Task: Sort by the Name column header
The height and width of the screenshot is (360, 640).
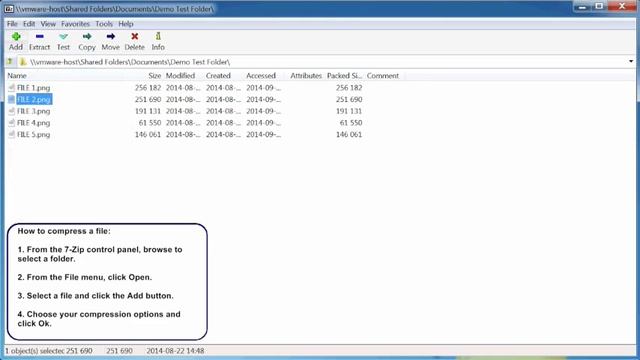Action: point(17,76)
